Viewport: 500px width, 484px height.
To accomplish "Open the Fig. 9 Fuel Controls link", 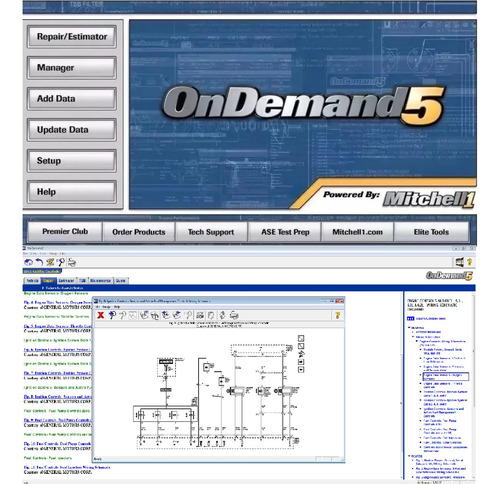I will 58,420.
